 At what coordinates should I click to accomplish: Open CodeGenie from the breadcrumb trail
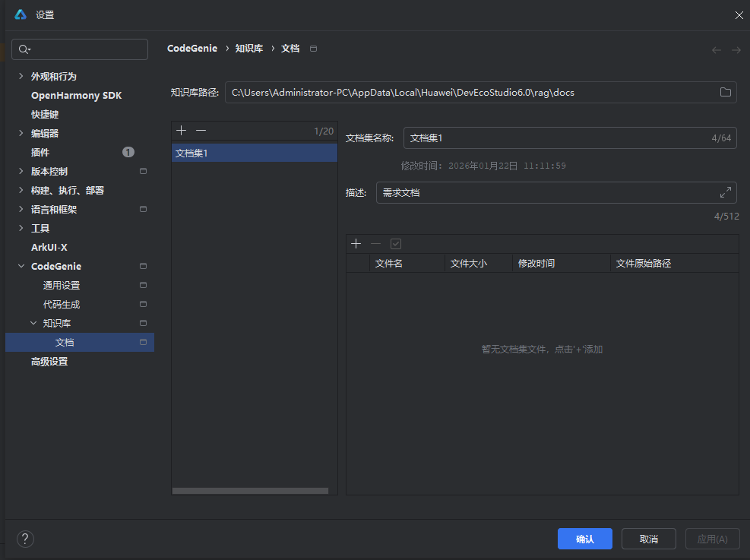[x=192, y=47]
